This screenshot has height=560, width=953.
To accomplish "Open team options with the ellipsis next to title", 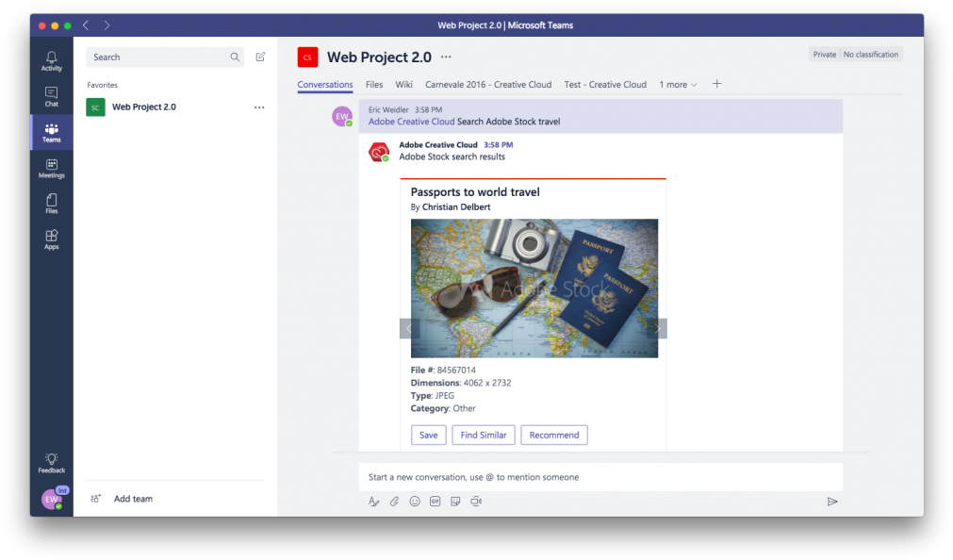I will coord(445,58).
